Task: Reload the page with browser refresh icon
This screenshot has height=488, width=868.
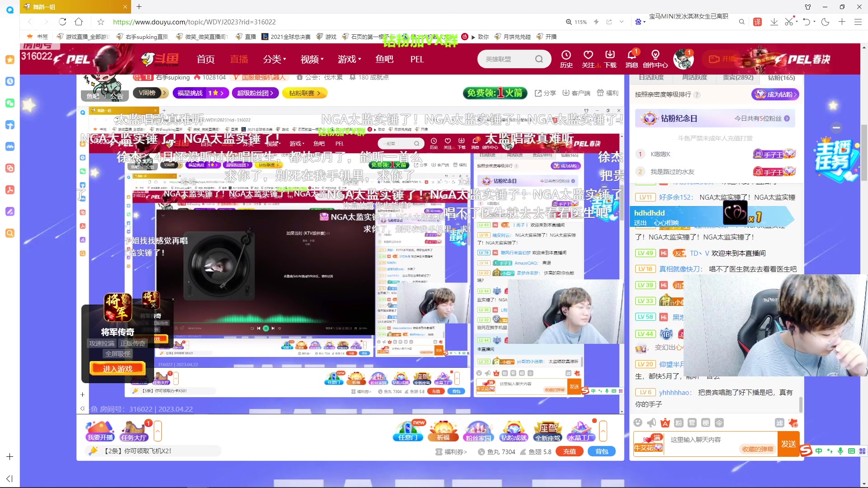Action: click(62, 22)
